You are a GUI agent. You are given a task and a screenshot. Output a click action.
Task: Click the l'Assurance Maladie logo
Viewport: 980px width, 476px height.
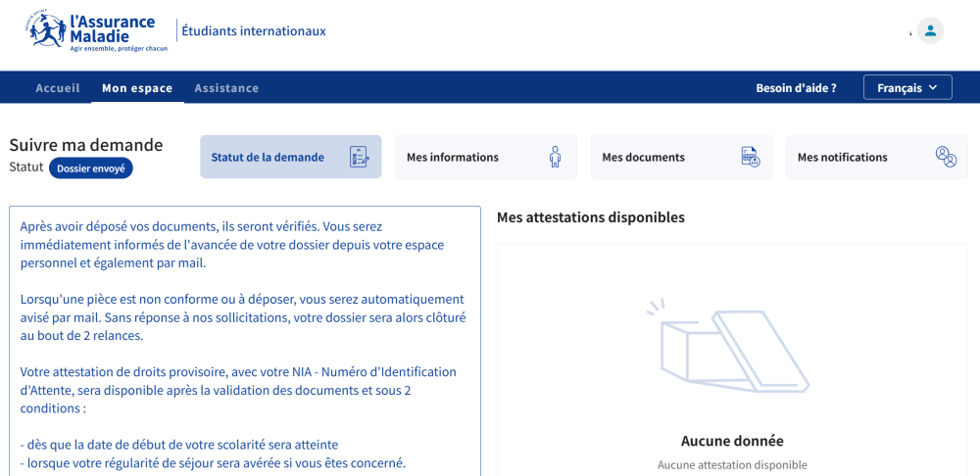click(98, 31)
